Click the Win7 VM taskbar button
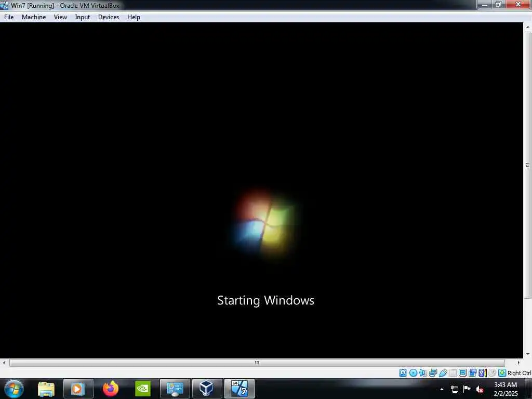This screenshot has height=399, width=532. (239, 389)
